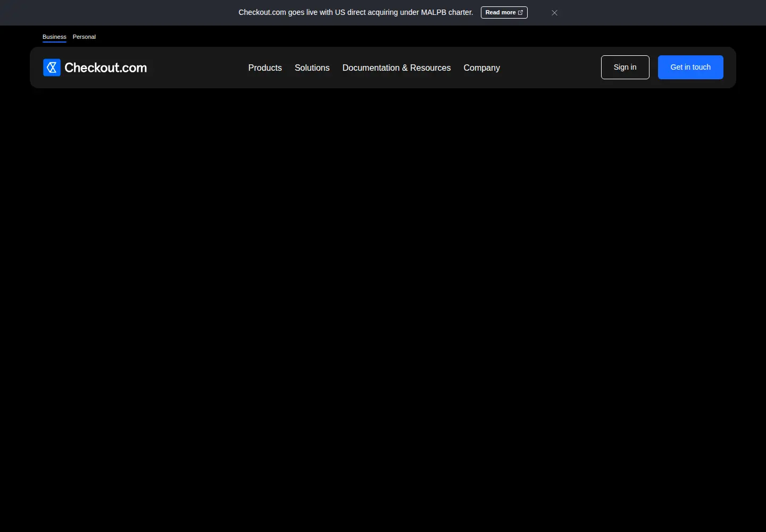Click the Read more banner button

504,12
